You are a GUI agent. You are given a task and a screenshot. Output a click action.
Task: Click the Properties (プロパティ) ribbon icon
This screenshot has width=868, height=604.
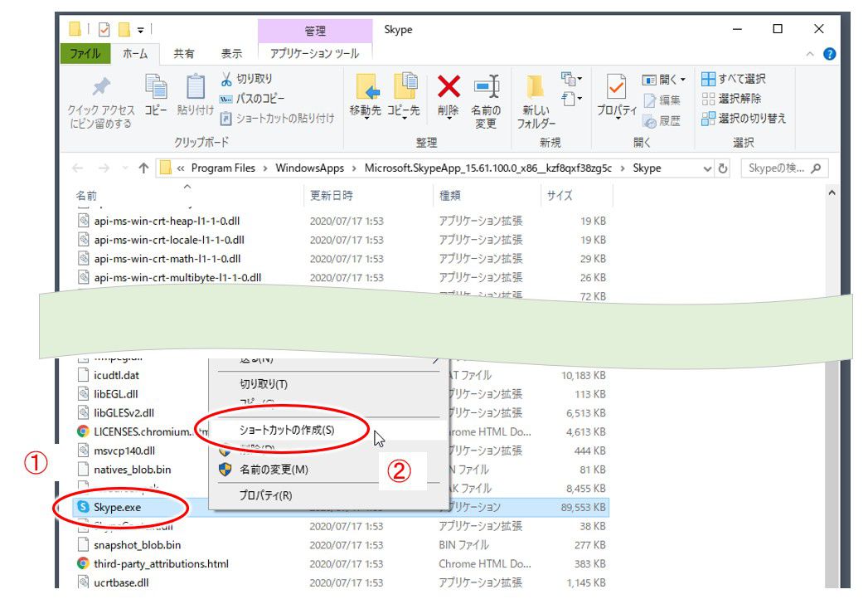pyautogui.click(x=616, y=87)
